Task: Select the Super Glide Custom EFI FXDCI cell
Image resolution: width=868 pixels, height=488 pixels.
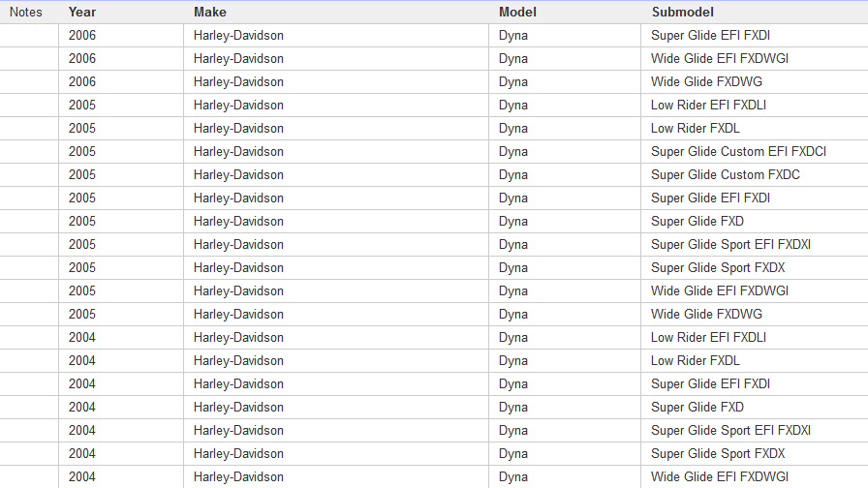Action: (x=738, y=152)
